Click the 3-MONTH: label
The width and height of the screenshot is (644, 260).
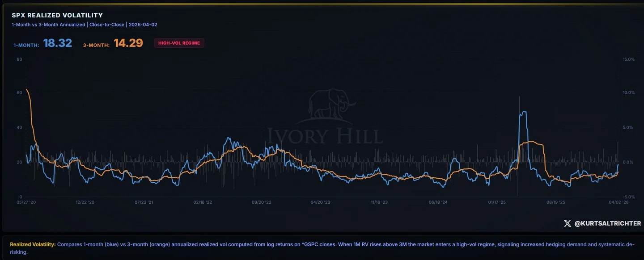tap(96, 45)
